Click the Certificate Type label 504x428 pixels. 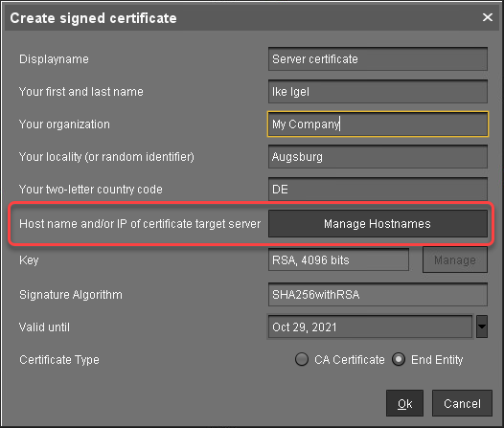[59, 360]
